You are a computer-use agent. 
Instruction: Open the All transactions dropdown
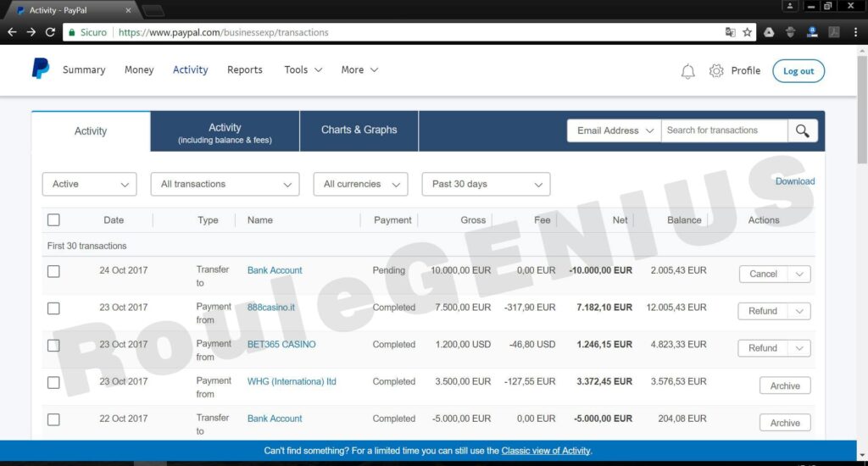(225, 185)
